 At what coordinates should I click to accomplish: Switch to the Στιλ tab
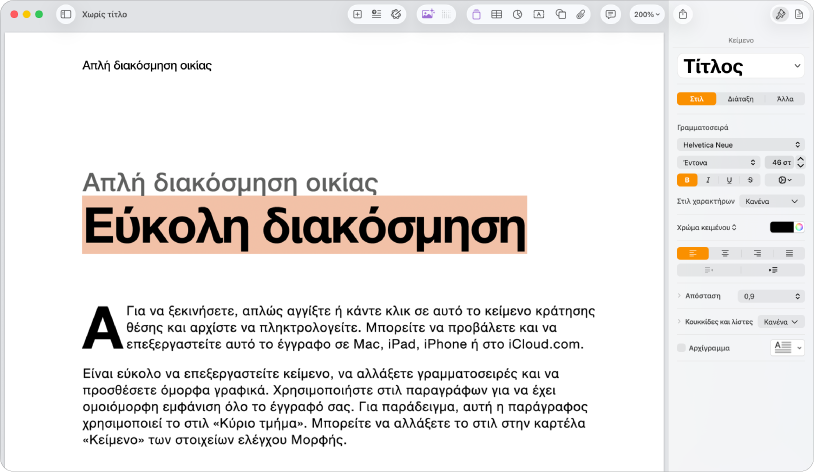(x=697, y=99)
